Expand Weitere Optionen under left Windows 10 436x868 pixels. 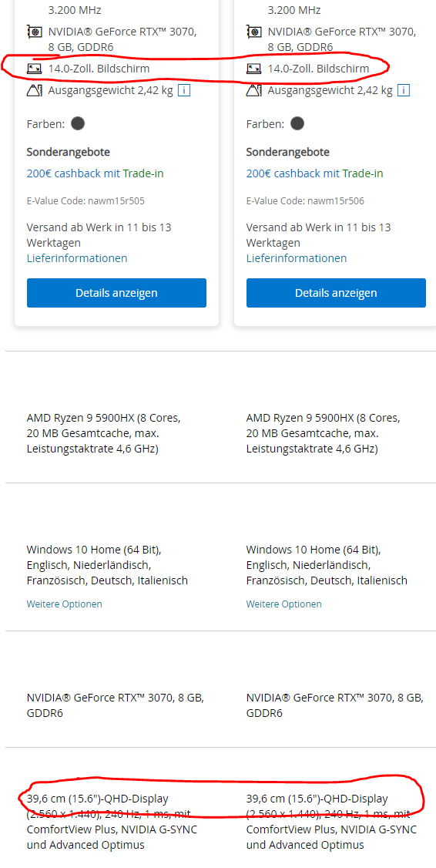coord(64,604)
